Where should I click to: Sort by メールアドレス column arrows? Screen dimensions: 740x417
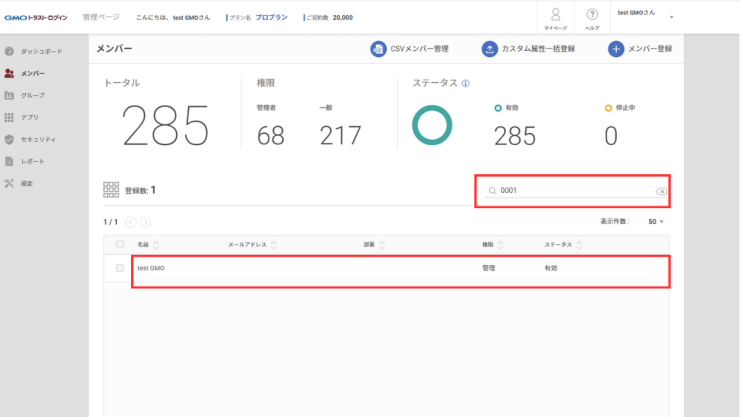(x=274, y=244)
